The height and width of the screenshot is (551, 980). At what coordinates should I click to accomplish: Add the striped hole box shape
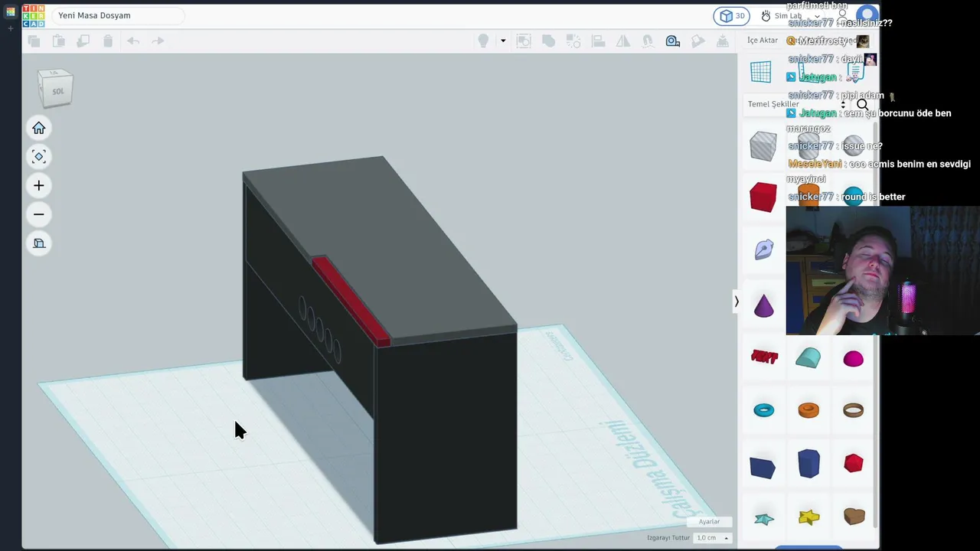click(x=763, y=146)
